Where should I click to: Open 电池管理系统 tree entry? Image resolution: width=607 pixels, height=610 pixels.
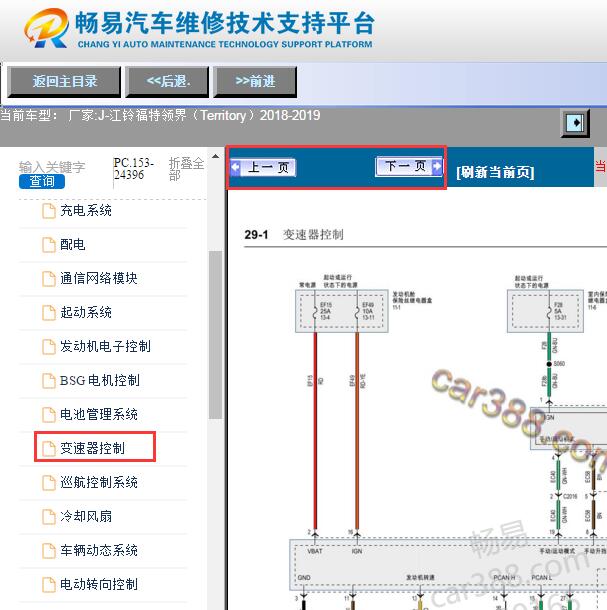tap(98, 414)
